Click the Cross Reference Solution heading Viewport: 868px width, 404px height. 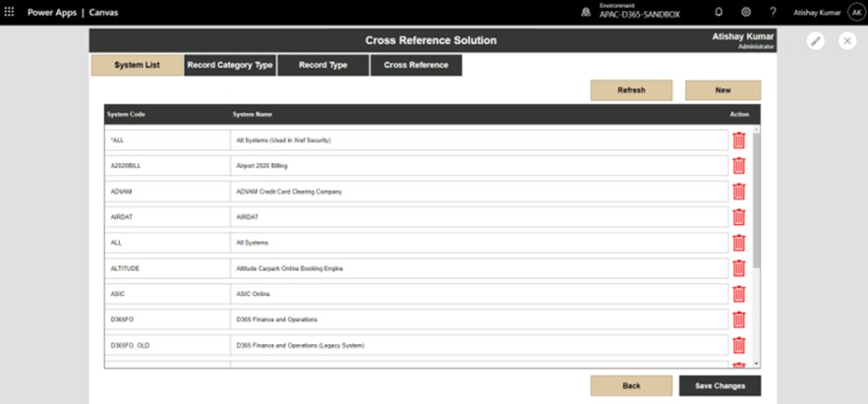point(431,40)
